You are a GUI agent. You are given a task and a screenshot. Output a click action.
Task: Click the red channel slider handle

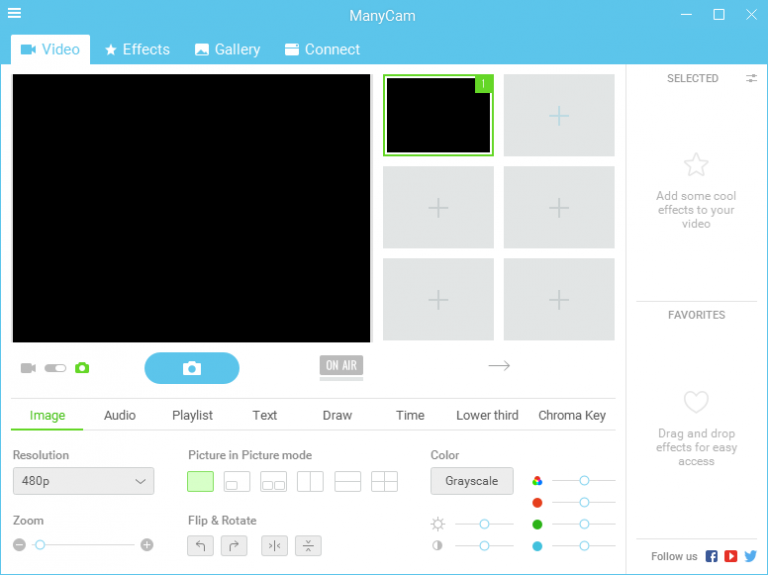click(x=584, y=502)
